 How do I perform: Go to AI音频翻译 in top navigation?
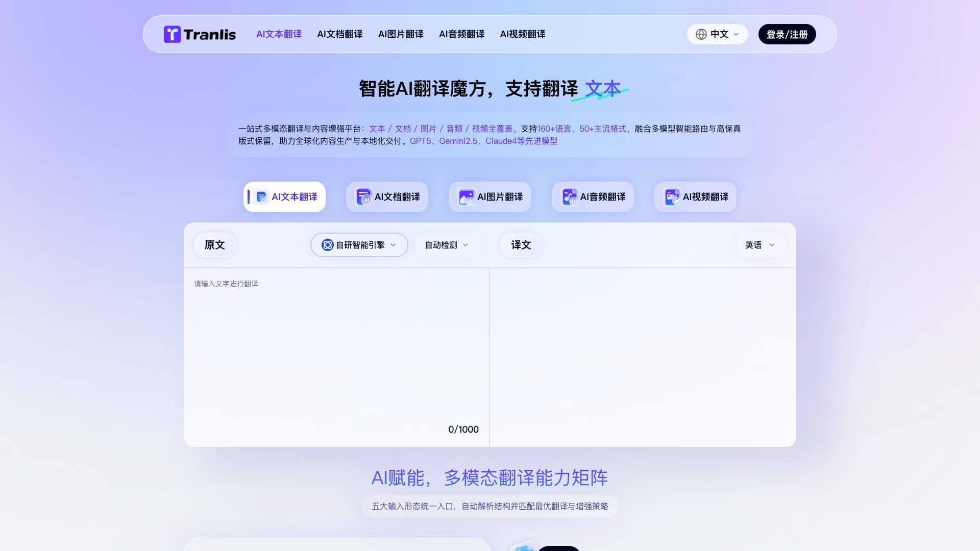461,34
